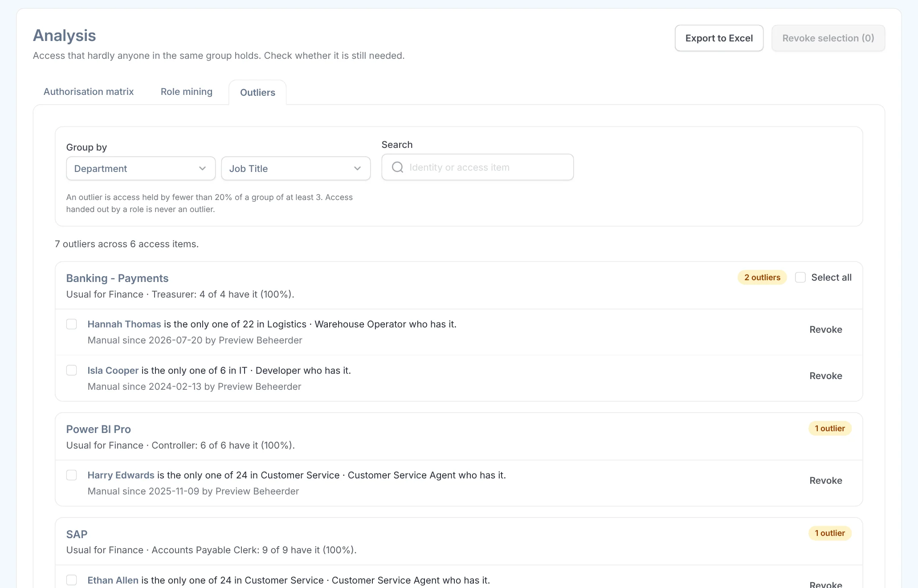918x588 pixels.
Task: Revoke Isla Cooper's Banking - Payments access
Action: click(x=826, y=376)
